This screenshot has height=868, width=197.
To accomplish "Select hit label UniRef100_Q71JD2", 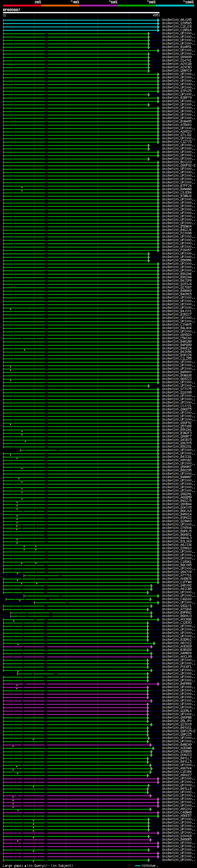I will [x=177, y=135].
